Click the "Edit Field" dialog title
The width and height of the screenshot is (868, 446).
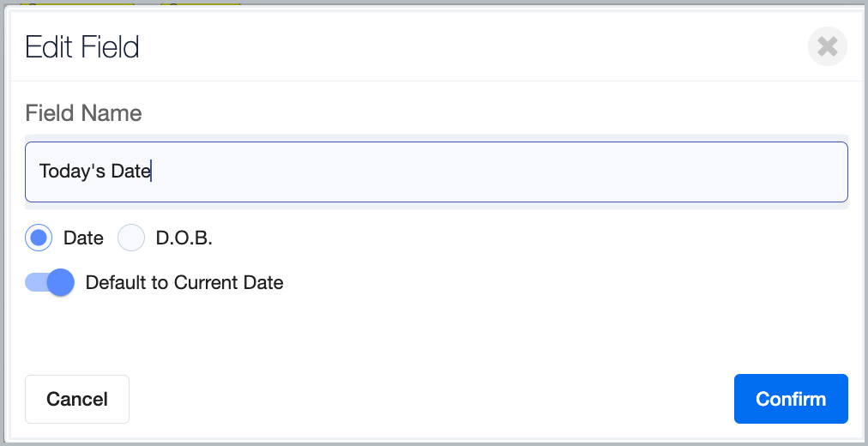point(82,47)
